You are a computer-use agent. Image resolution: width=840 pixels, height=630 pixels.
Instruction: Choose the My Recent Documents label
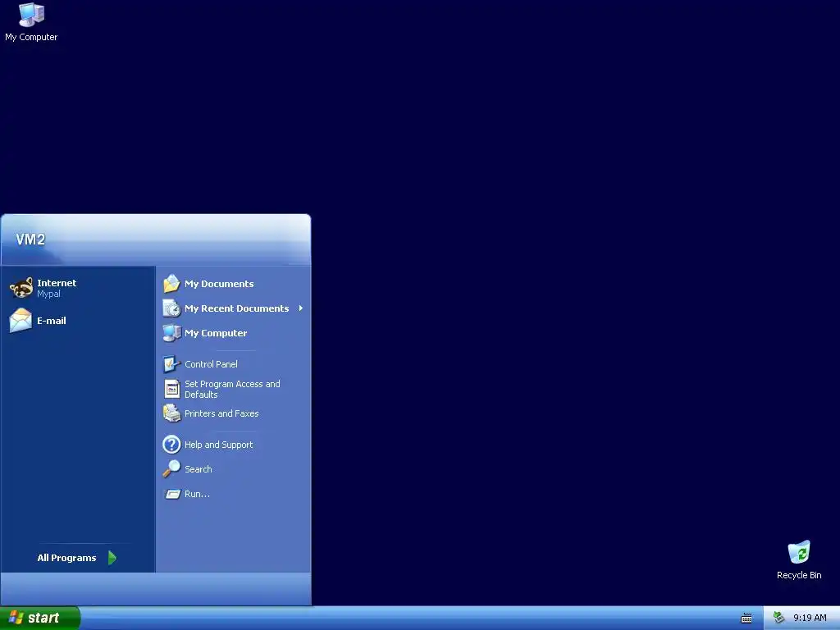pyautogui.click(x=237, y=308)
